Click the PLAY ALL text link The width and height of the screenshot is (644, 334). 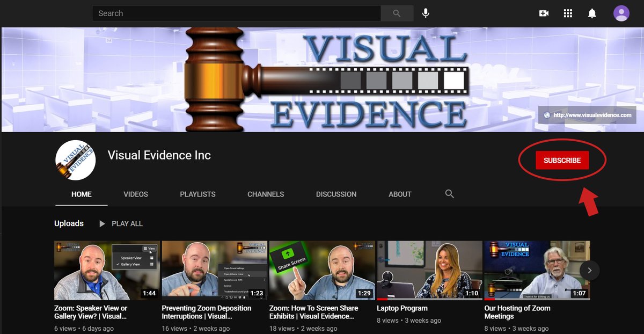[x=127, y=223]
